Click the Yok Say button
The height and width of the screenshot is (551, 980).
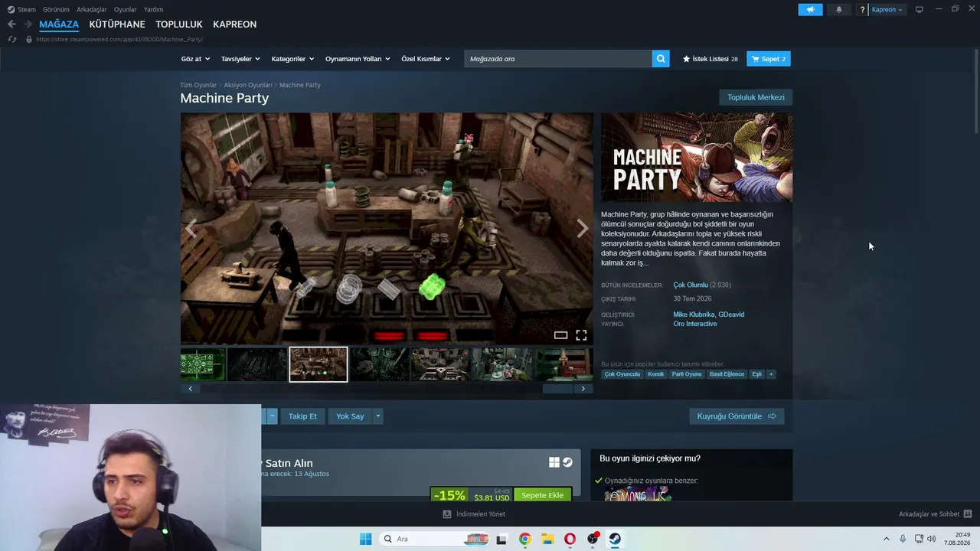(x=350, y=416)
